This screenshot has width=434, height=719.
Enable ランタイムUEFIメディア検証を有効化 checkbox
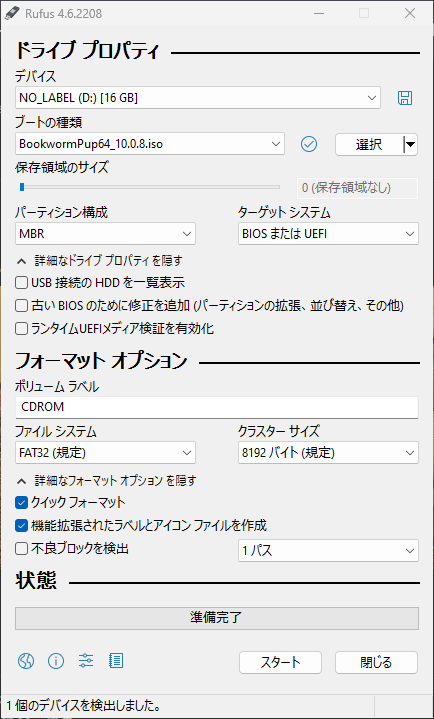[x=22, y=329]
